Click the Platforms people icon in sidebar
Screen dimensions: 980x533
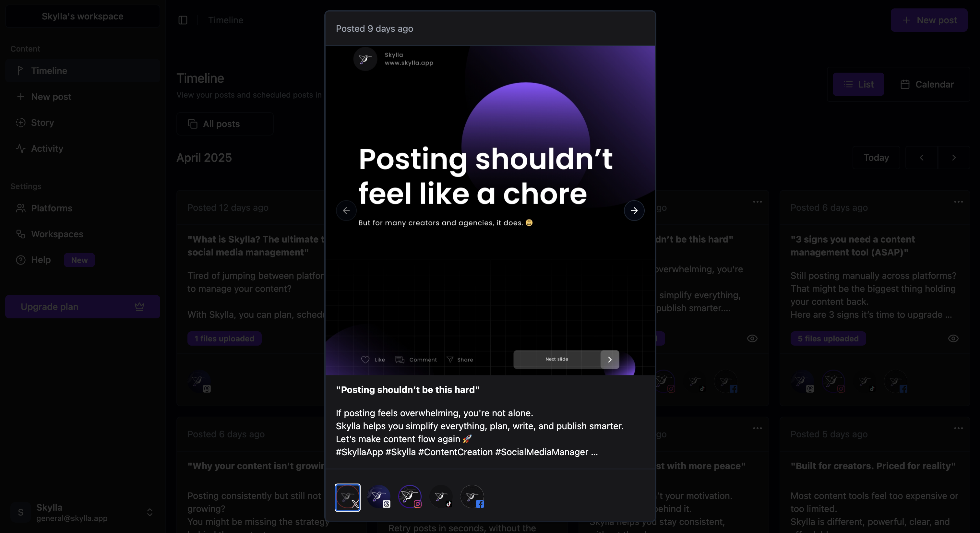20,208
